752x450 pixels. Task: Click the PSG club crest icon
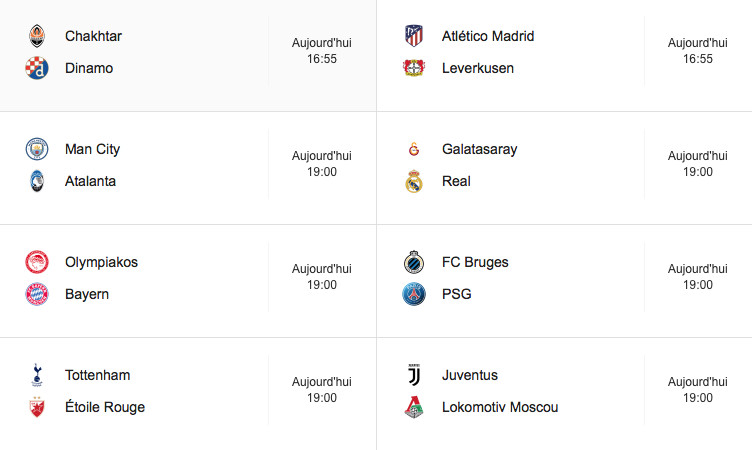point(414,294)
